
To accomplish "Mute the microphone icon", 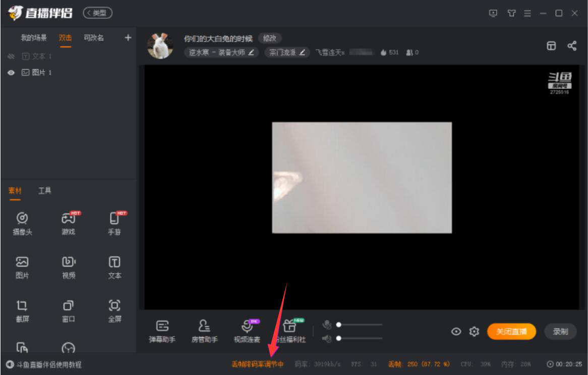I will [x=327, y=325].
